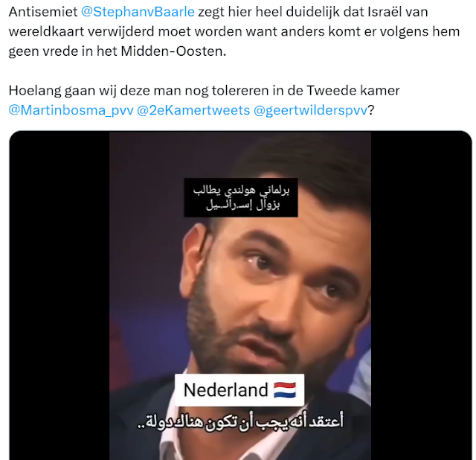Screen dimensions: 476x460
Task: Click the Arabic caption box atop video
Action: pos(241,197)
